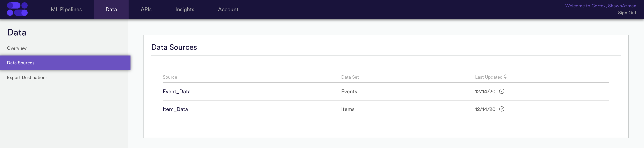Open the Event_Data source

click(x=177, y=92)
